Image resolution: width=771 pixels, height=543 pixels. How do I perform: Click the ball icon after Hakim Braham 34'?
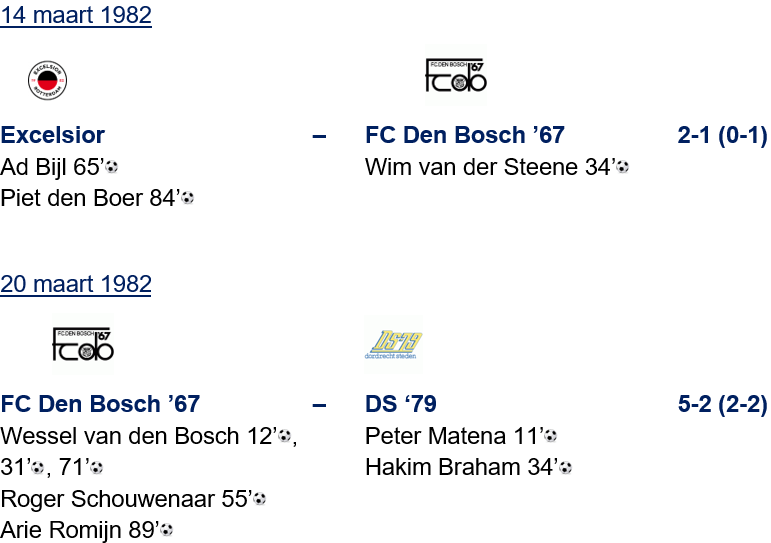[565, 468]
